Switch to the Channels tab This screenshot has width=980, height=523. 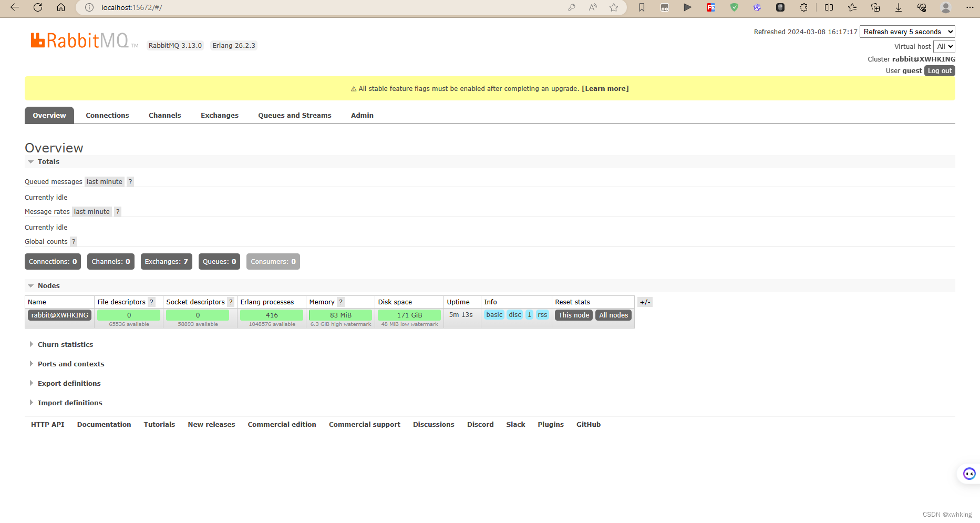click(x=165, y=116)
